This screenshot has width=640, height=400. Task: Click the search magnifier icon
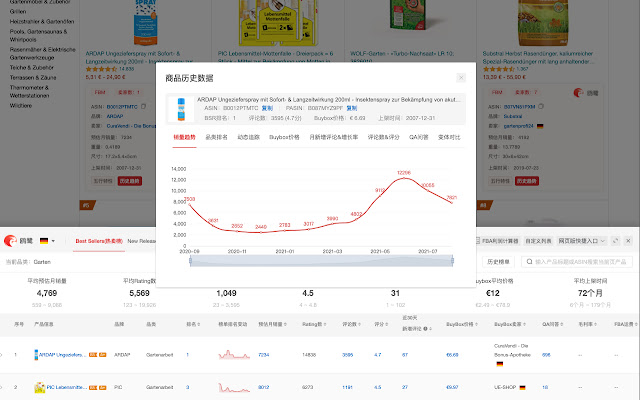[529, 262]
